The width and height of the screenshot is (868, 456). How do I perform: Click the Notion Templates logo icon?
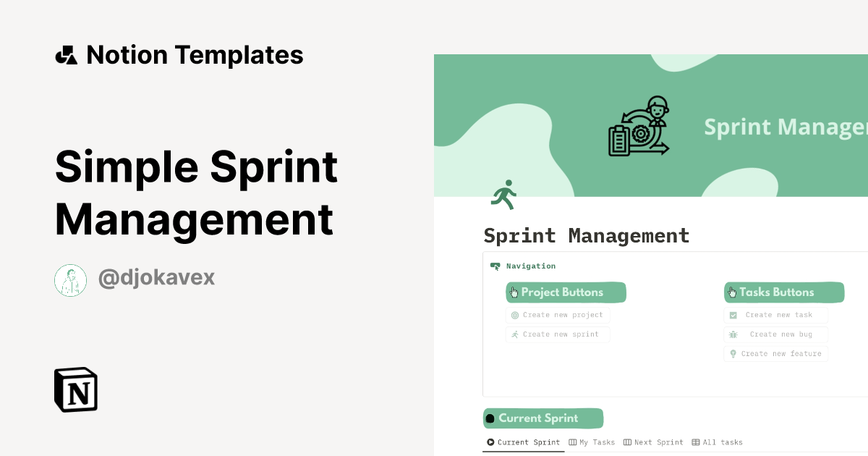click(66, 54)
